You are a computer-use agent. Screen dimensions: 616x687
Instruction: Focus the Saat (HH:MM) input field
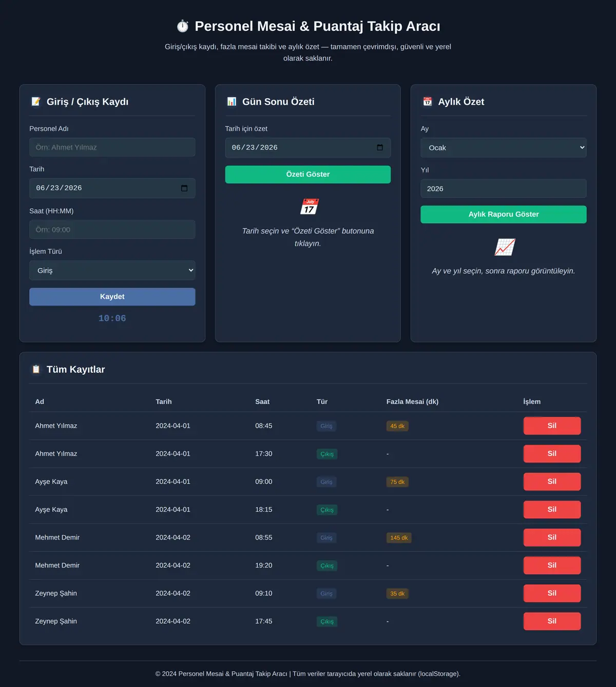point(112,230)
